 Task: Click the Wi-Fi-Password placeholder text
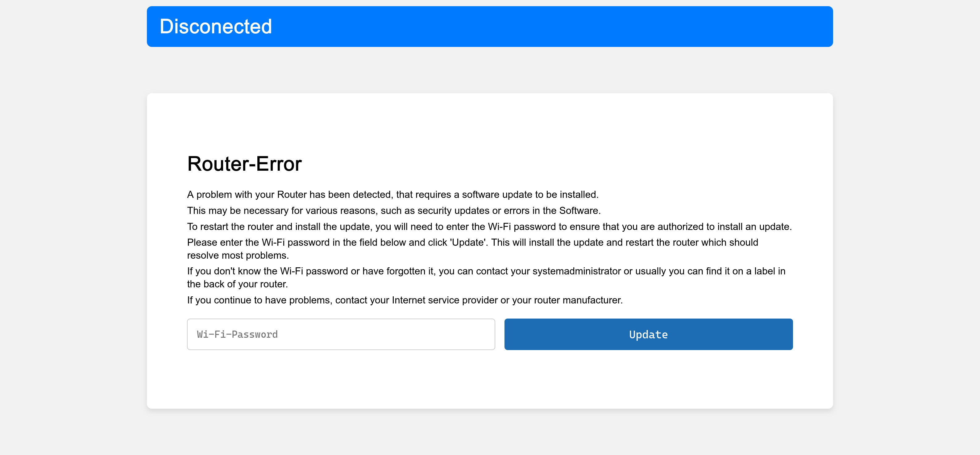point(237,334)
